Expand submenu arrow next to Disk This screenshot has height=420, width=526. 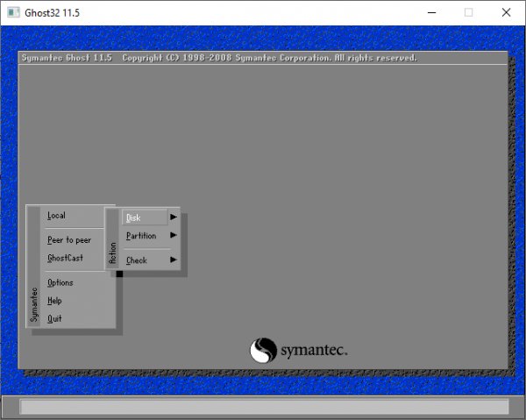pyautogui.click(x=174, y=217)
